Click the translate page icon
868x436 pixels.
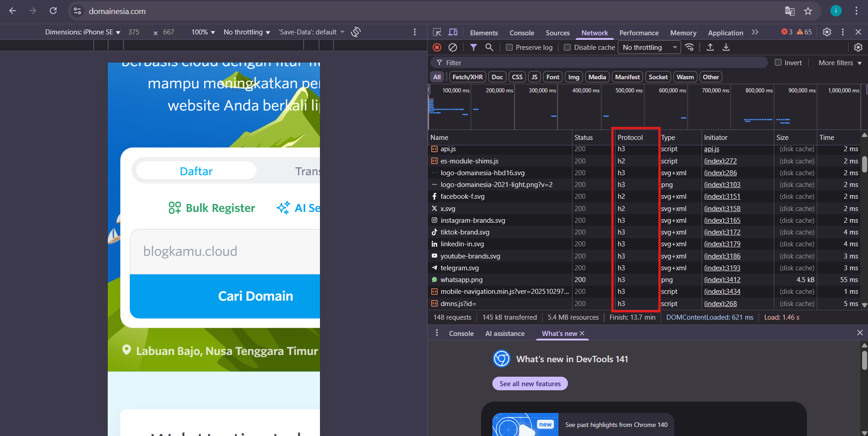790,11
